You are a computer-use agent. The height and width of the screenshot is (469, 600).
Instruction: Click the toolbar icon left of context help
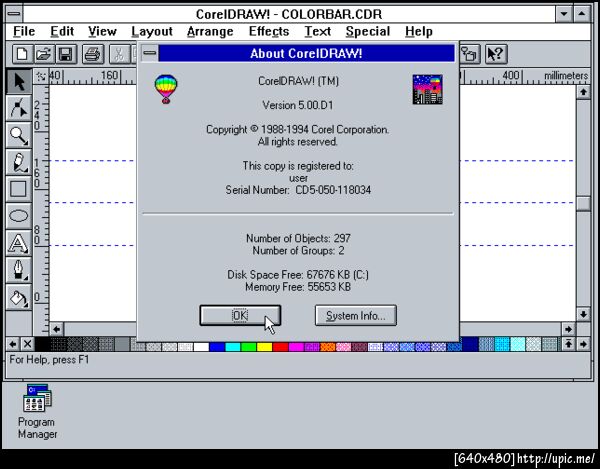pyautogui.click(x=470, y=54)
